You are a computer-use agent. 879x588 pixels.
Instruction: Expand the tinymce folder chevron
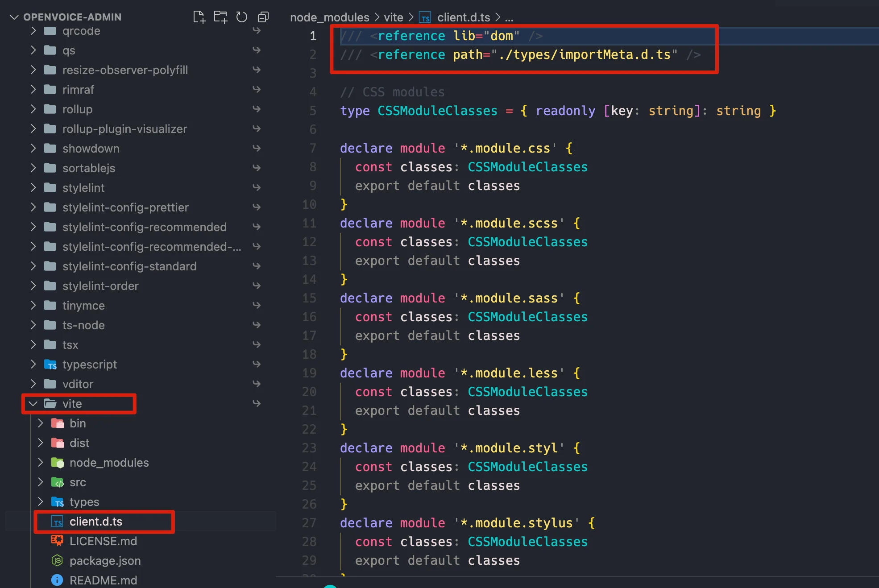33,306
